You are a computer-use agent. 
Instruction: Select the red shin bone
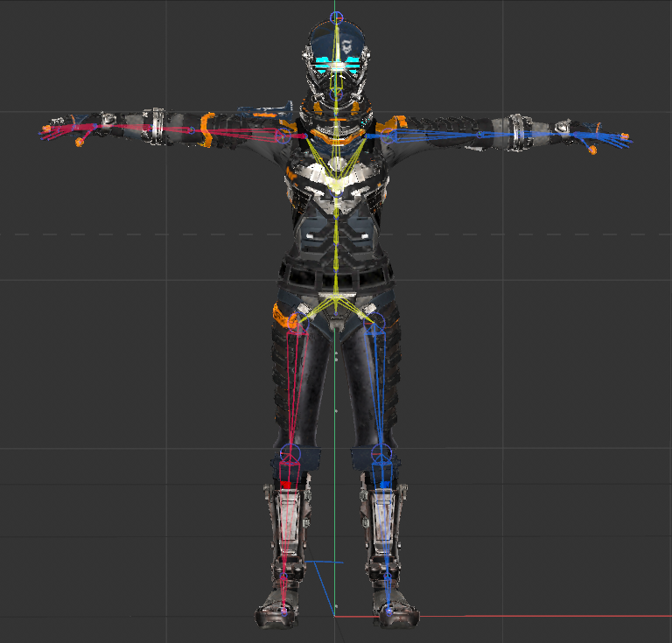pos(287,516)
